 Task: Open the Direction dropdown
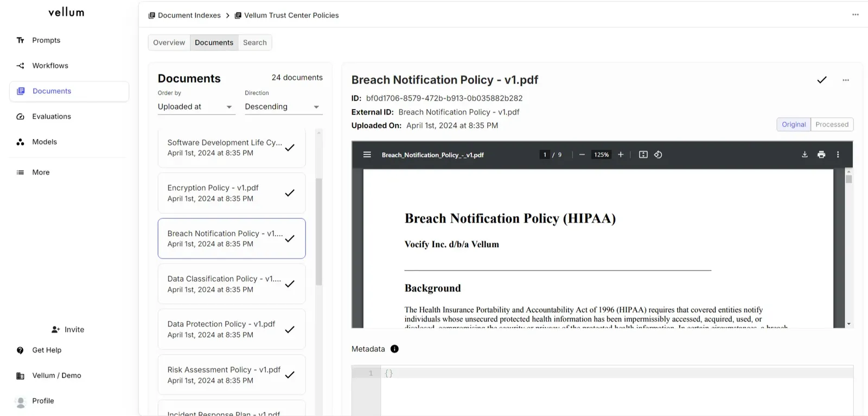pyautogui.click(x=284, y=107)
